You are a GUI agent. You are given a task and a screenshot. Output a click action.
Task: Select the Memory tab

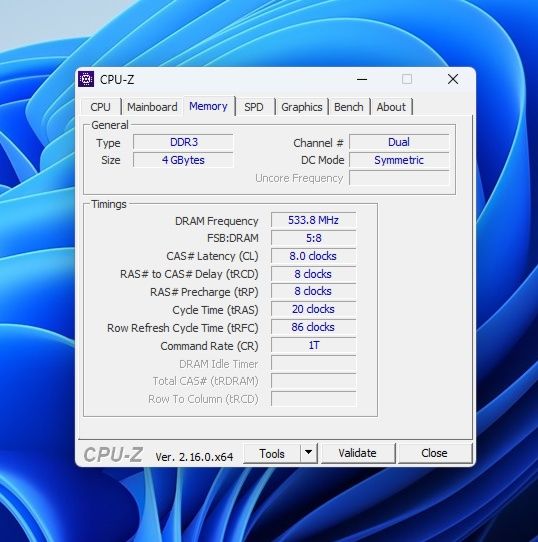pyautogui.click(x=208, y=106)
